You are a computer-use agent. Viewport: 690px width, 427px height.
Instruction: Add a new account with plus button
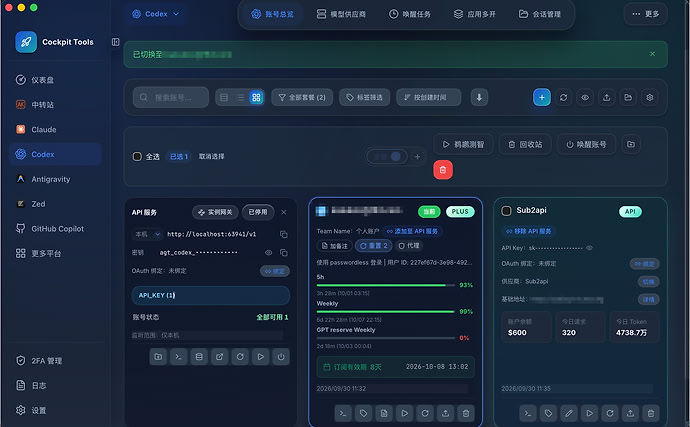(x=542, y=97)
